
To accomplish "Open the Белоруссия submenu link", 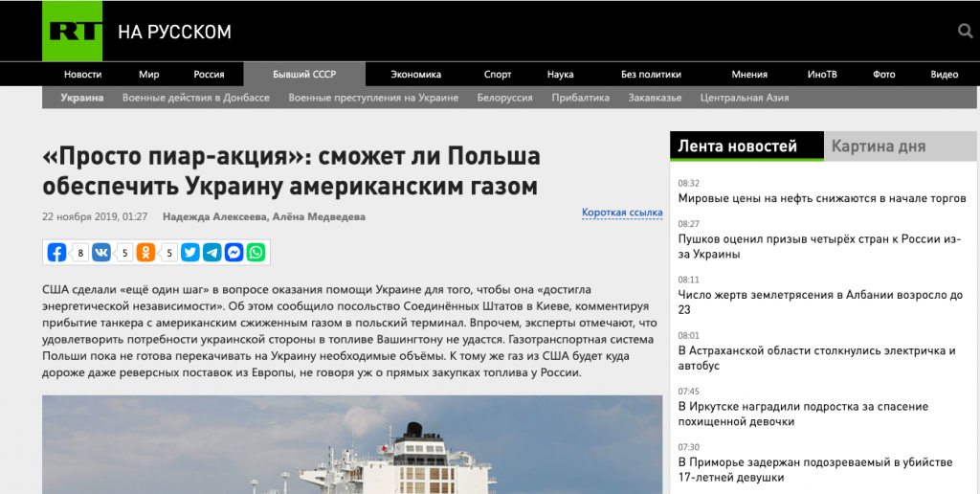I will [504, 98].
